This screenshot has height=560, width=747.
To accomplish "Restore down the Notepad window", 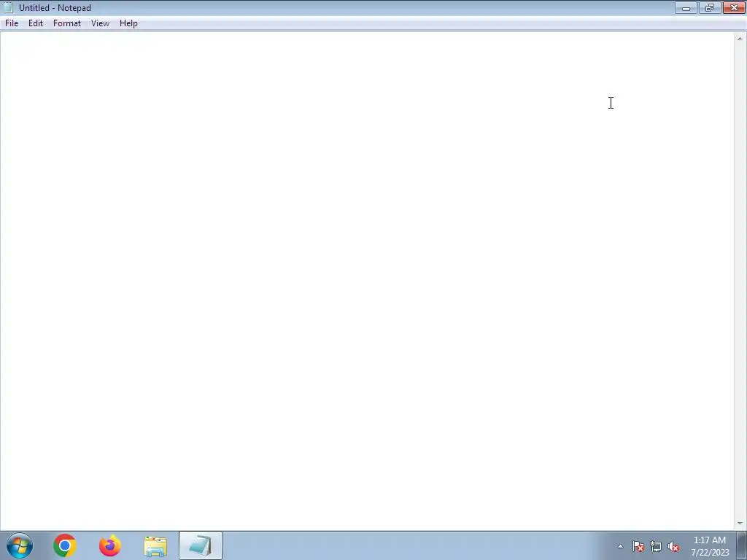I will point(710,7).
